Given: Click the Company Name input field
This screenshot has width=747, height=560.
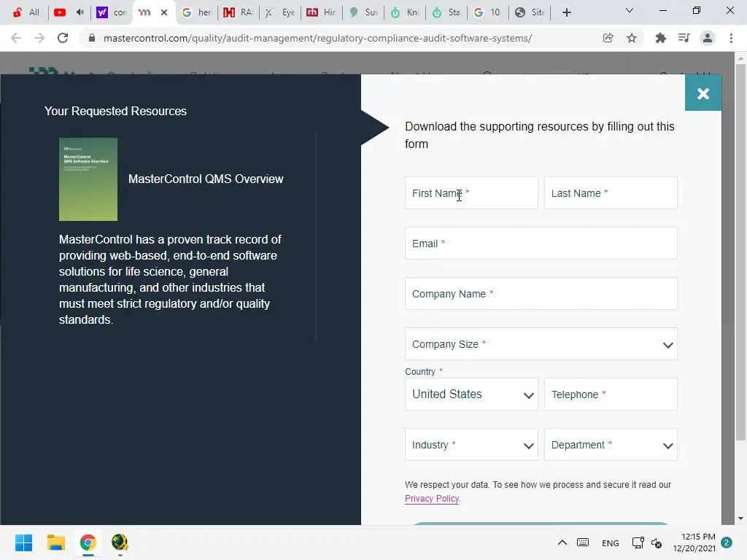Looking at the screenshot, I should coord(541,294).
